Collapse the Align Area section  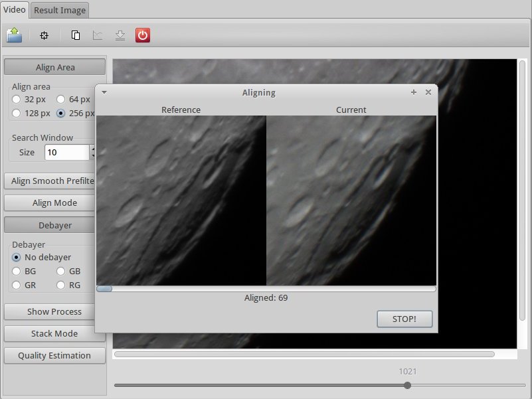click(55, 67)
